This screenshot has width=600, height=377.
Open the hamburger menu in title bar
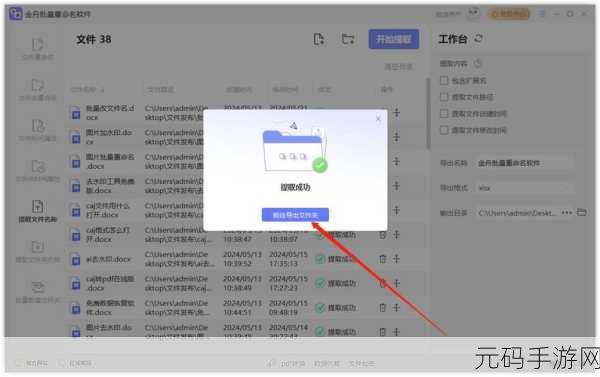click(x=542, y=14)
